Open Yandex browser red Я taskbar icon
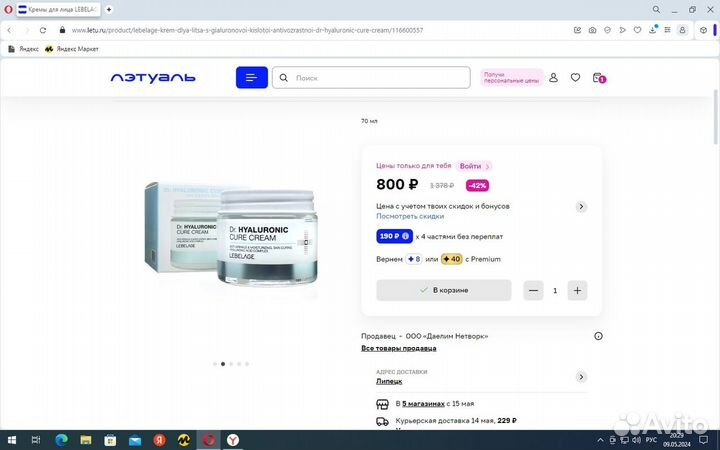The width and height of the screenshot is (720, 450). tap(159, 440)
